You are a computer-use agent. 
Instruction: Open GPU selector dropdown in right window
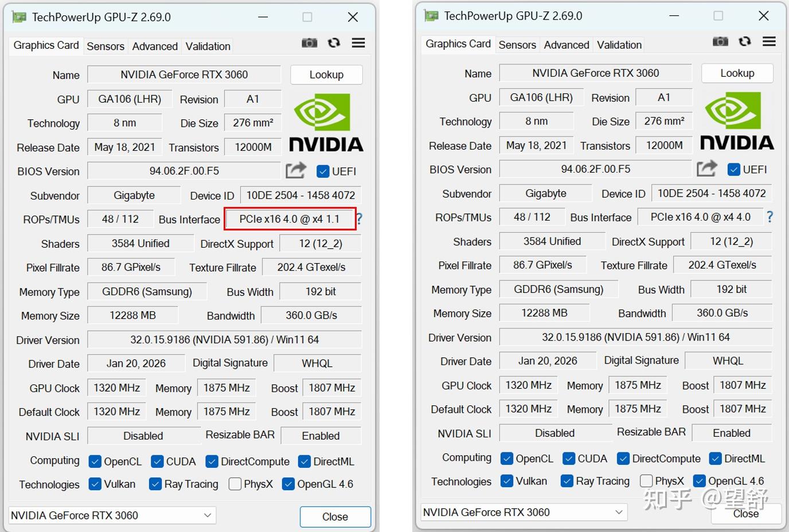tap(524, 512)
